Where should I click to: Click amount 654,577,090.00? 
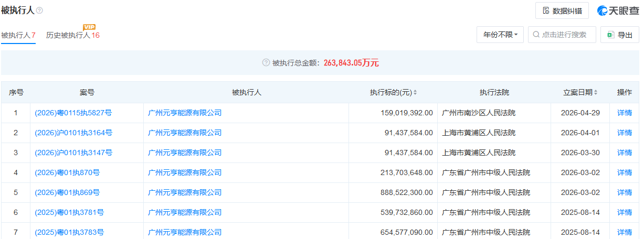tap(407, 232)
